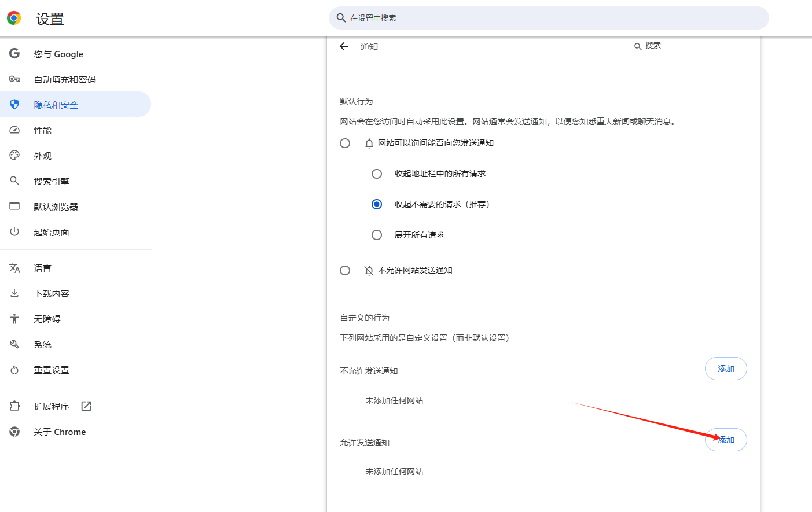Click the Google G icon in sidebar
The height and width of the screenshot is (512, 812).
click(x=14, y=54)
